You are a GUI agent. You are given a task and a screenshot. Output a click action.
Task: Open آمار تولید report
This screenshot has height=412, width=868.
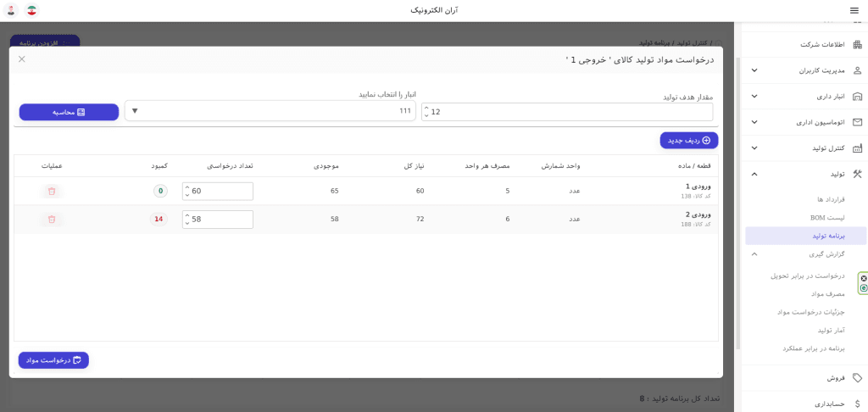[832, 331]
